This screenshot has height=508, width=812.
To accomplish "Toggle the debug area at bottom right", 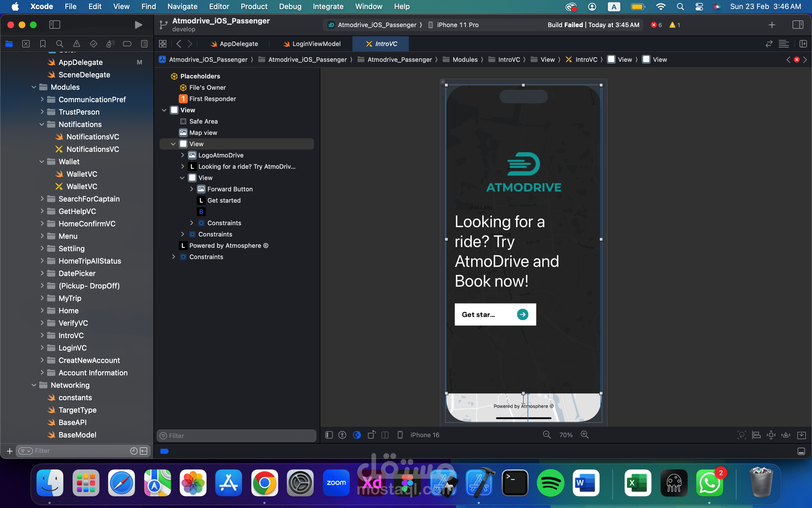I will point(801,451).
